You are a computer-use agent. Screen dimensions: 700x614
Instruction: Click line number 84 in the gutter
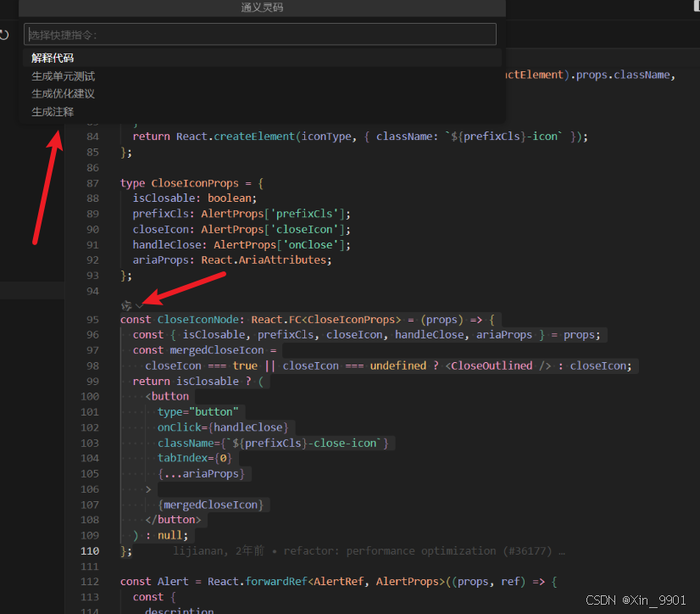coord(93,137)
